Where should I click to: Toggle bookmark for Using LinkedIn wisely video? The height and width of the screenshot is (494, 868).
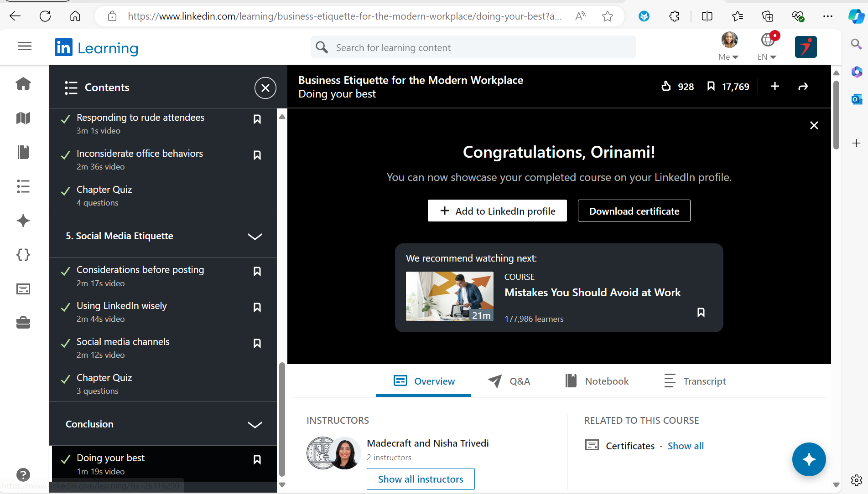[257, 308]
